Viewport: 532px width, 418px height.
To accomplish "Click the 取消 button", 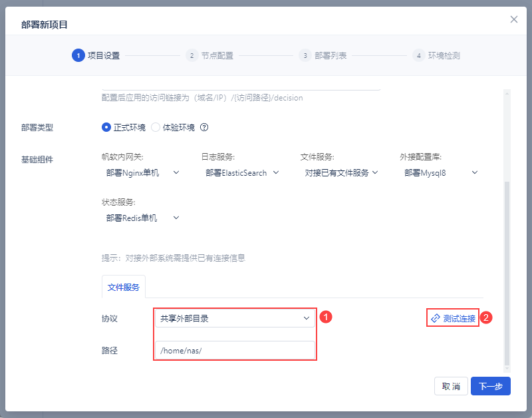I will pyautogui.click(x=451, y=387).
